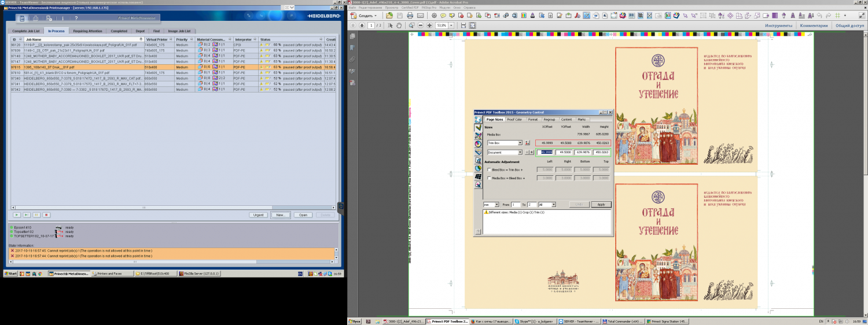Open the PitStop Pro menu in Acrobat
The width and height of the screenshot is (868, 325).
[x=428, y=8]
